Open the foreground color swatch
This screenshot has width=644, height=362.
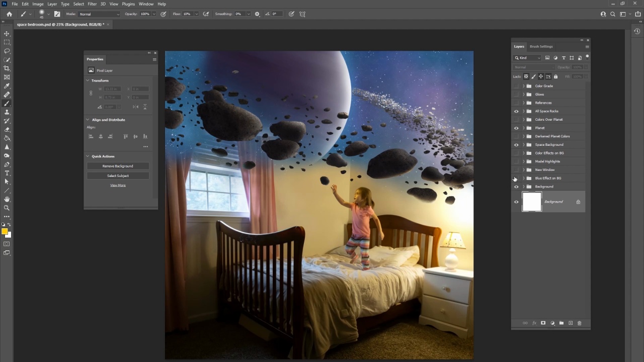[x=5, y=231]
